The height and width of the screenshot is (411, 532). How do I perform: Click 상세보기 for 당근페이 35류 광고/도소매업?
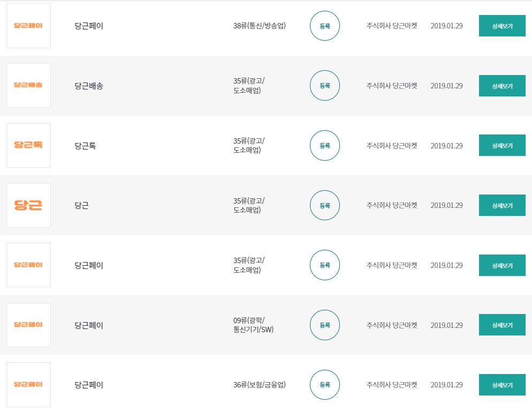tap(501, 265)
